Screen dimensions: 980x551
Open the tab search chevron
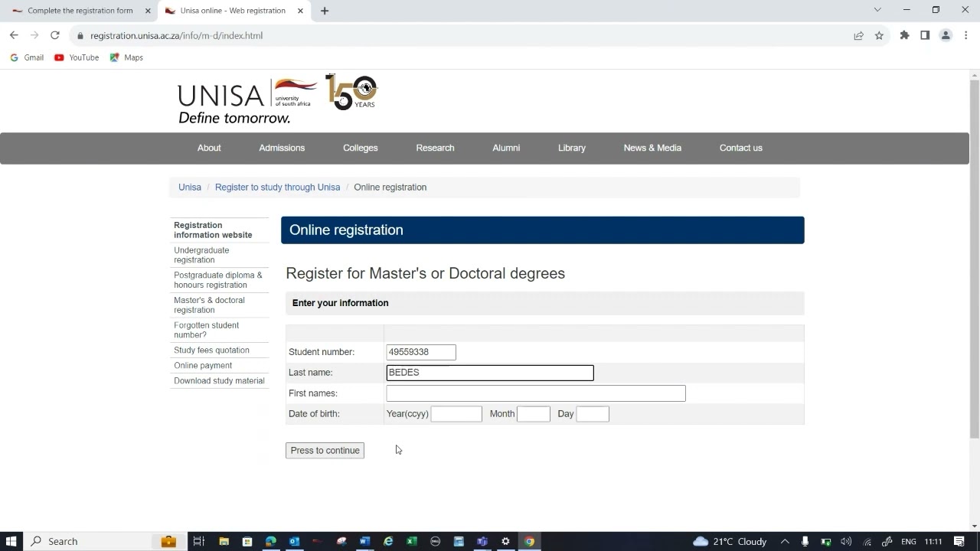pos(877,10)
